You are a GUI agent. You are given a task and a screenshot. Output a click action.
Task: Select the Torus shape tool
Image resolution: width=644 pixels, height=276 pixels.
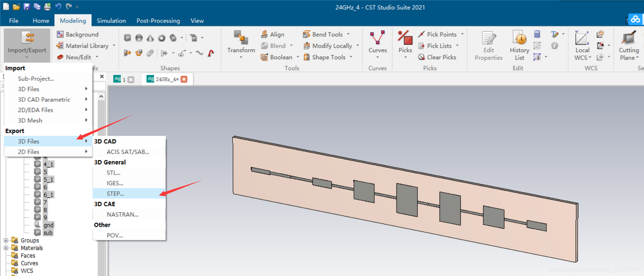[x=162, y=38]
